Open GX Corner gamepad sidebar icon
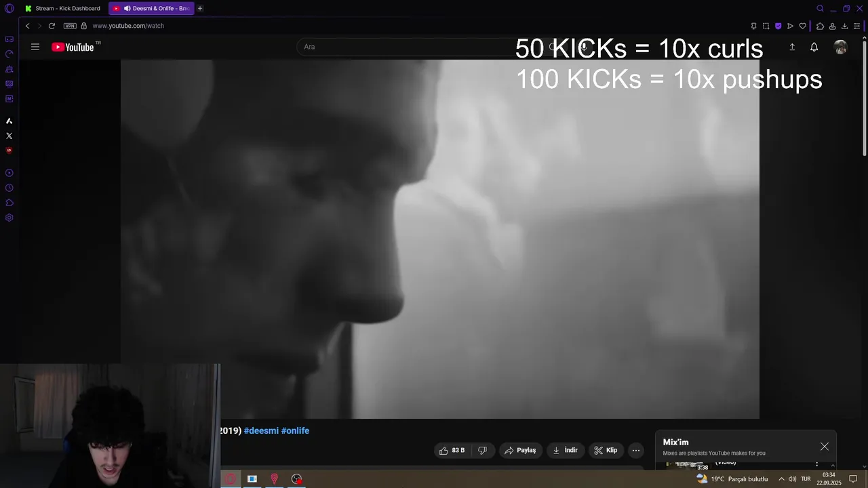The height and width of the screenshot is (488, 868). [x=9, y=39]
